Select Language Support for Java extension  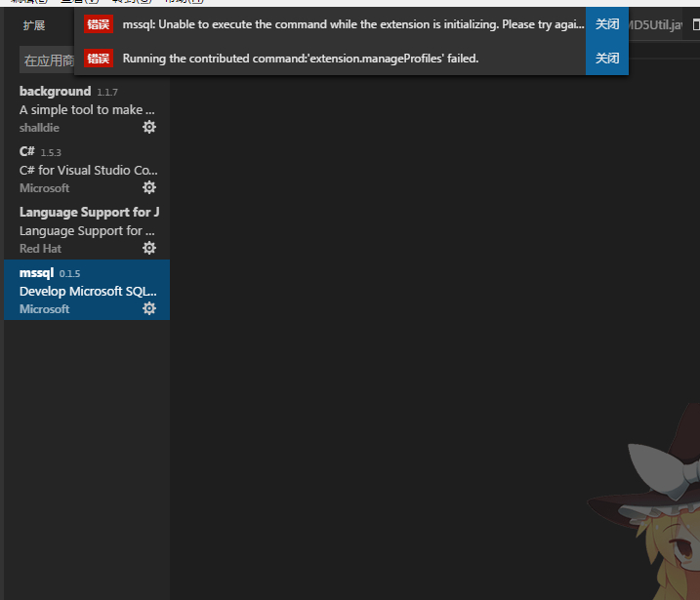(x=87, y=229)
